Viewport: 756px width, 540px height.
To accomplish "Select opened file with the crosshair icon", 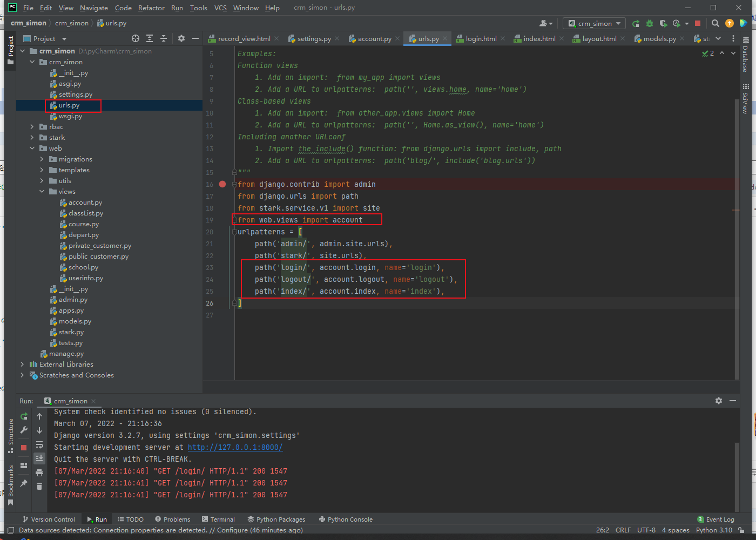I will pos(136,38).
